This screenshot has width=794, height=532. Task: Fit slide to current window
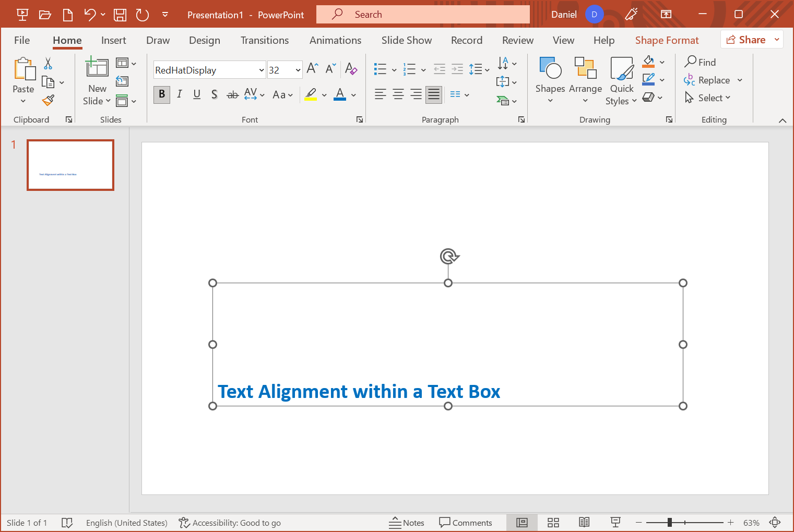[775, 523]
